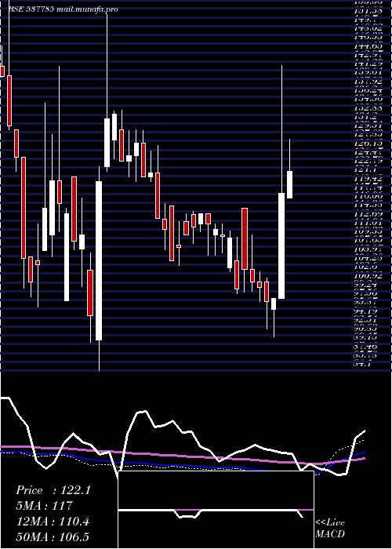This screenshot has height=549, width=392.
Task: Click the <<Live MACD label
Action: 330,529
